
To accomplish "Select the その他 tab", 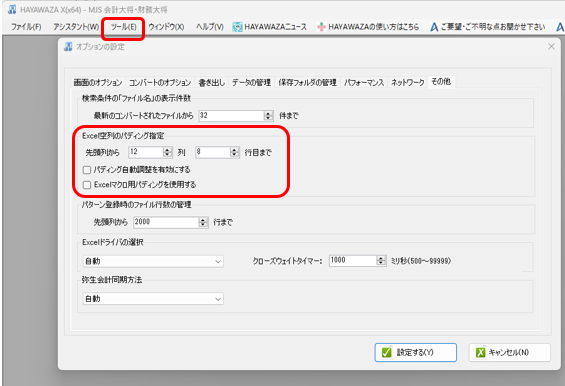I will [x=441, y=82].
